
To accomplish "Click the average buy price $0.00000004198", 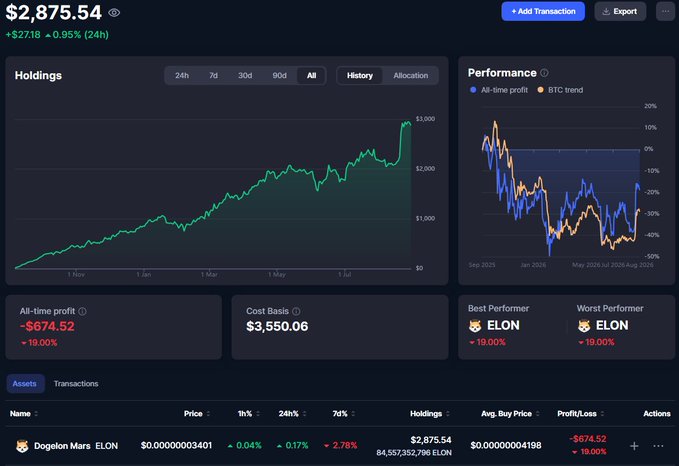I will (x=506, y=445).
